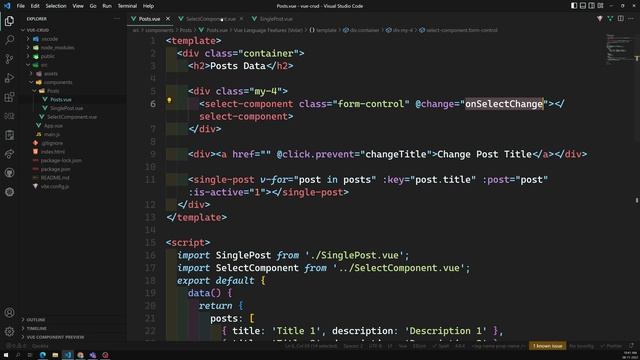
Task: Switch to SelectComponent.vue tab
Action: coord(211,19)
